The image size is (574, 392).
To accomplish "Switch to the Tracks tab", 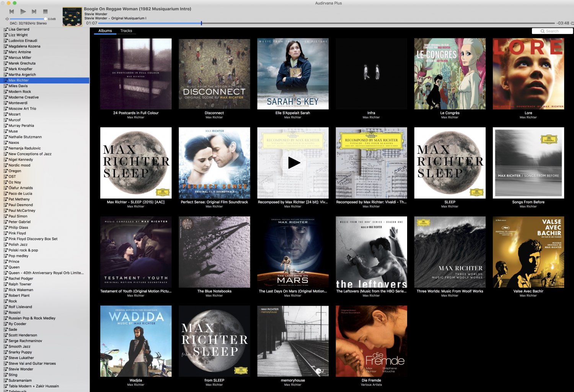I will pyautogui.click(x=126, y=31).
